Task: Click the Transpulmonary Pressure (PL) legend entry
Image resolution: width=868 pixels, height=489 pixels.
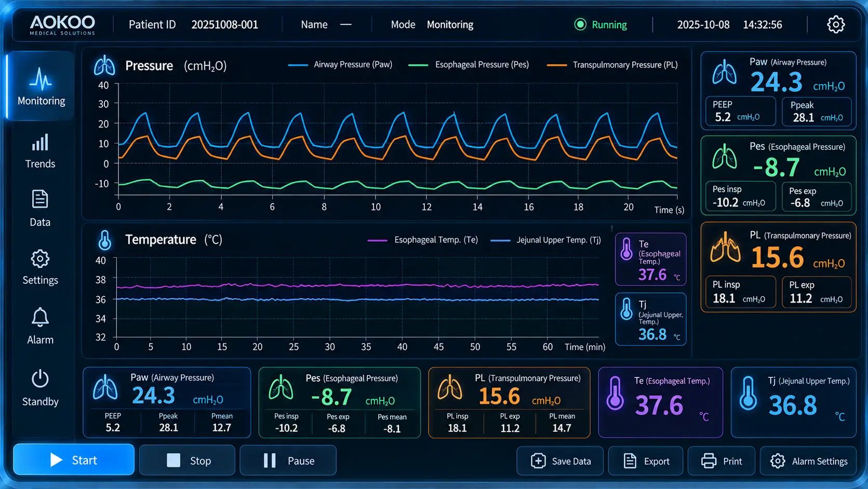Action: click(612, 64)
